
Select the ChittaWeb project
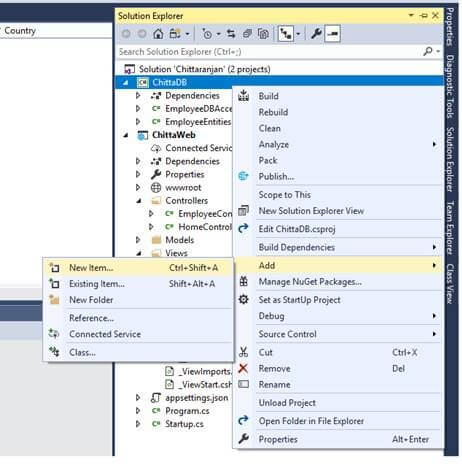coord(174,135)
